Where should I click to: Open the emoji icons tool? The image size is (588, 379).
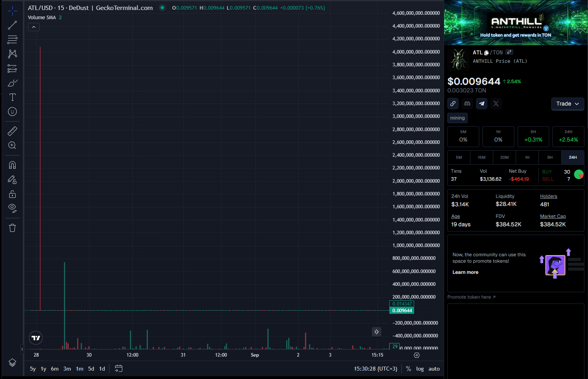12,112
